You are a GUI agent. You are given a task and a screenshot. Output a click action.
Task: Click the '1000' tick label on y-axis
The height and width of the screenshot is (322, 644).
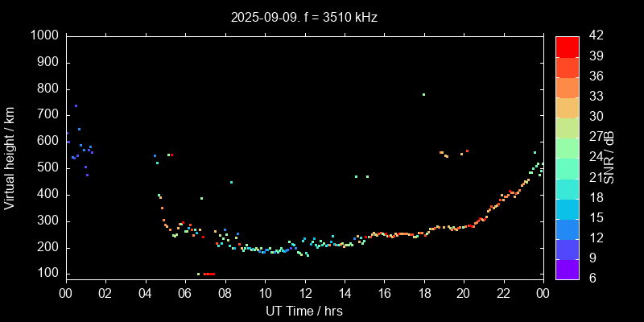tap(44, 35)
